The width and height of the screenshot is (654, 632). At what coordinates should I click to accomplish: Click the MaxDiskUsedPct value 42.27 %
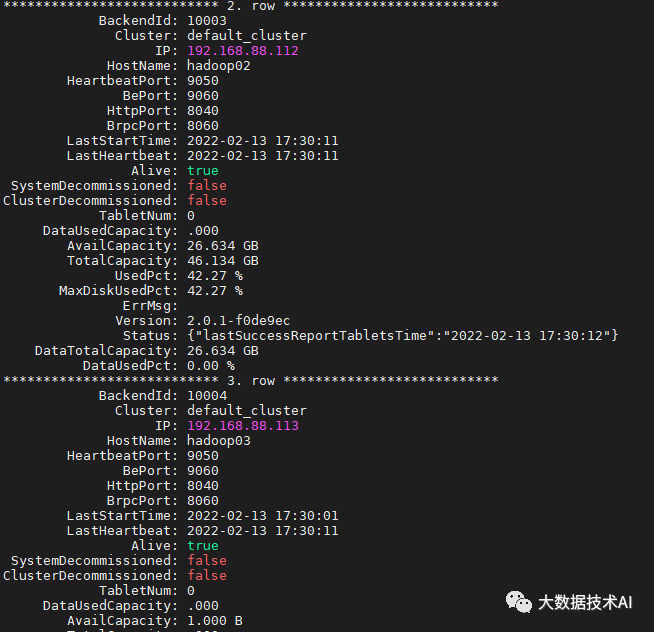click(214, 290)
